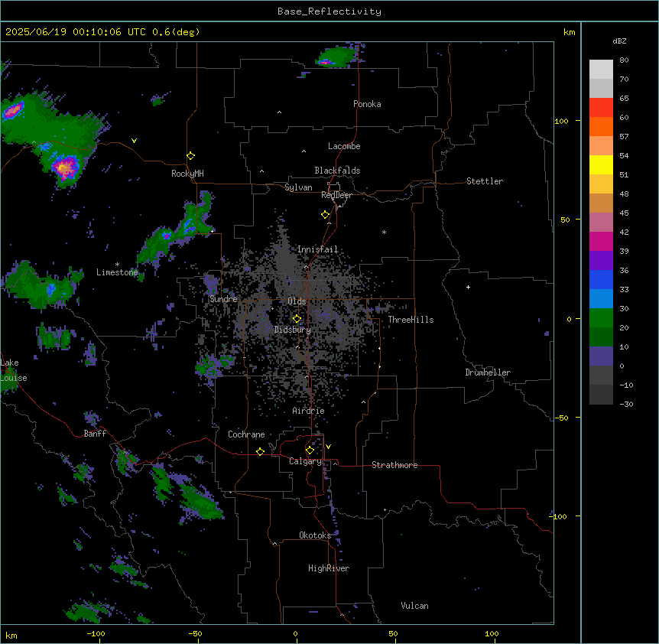Click the Banff town label
This screenshot has height=644, width=659.
(x=95, y=434)
